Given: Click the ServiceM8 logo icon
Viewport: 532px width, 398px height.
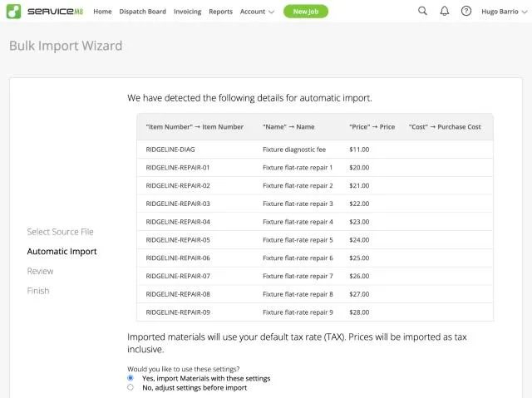Looking at the screenshot, I should coord(13,12).
